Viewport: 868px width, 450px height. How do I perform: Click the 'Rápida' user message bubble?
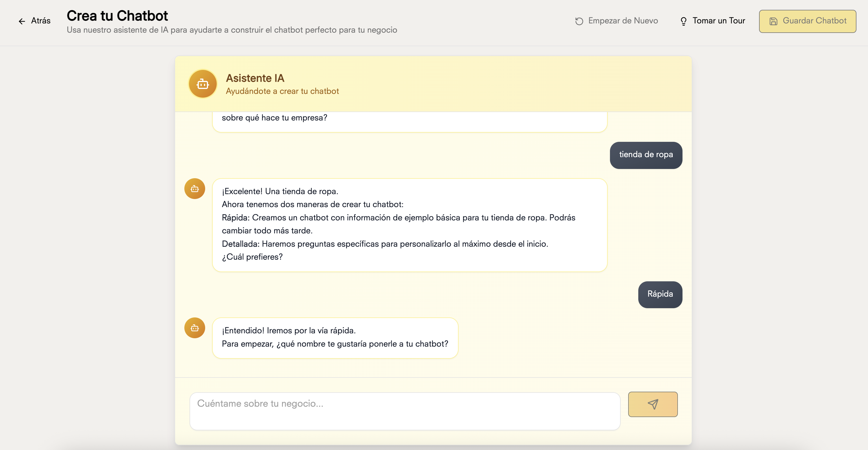coord(660,294)
